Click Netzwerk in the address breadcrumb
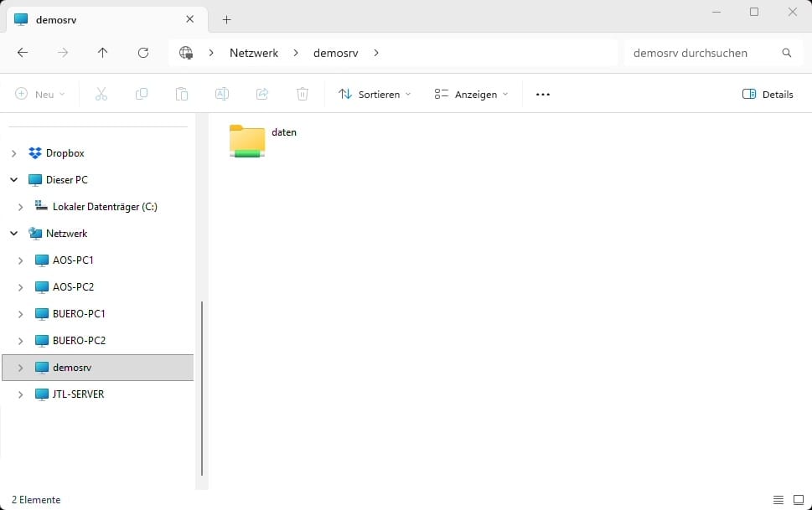 (x=254, y=53)
